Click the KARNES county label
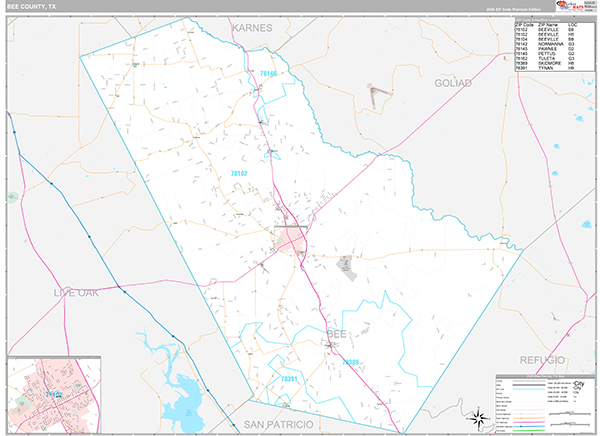Screen dimensions: 600x436 [x=252, y=28]
